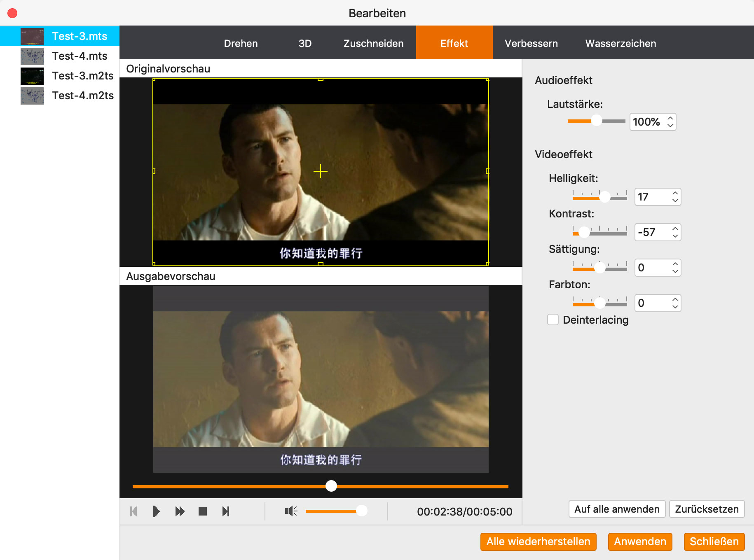The height and width of the screenshot is (560, 754).
Task: Adjust the Lautstärke slider handle
Action: (596, 121)
